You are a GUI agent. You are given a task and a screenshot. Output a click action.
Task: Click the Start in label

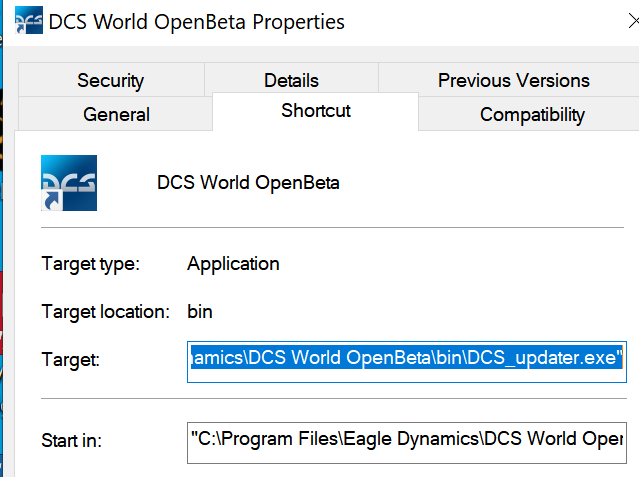(71, 440)
